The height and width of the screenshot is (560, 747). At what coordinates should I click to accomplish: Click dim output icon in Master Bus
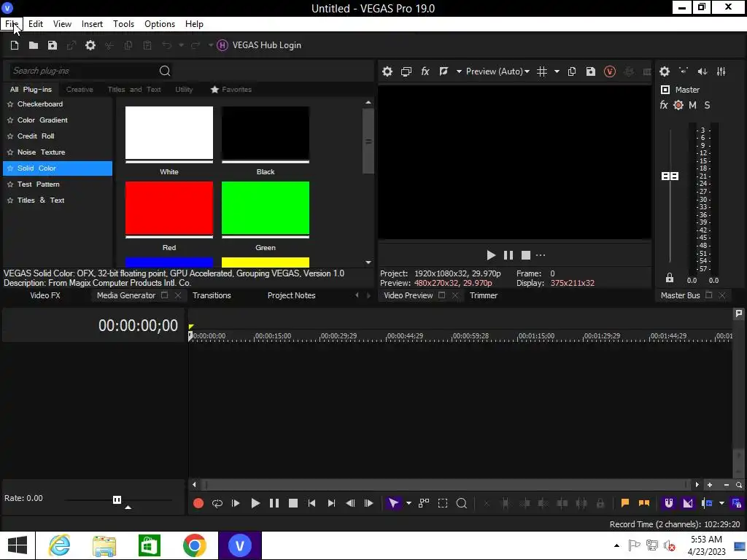(703, 71)
